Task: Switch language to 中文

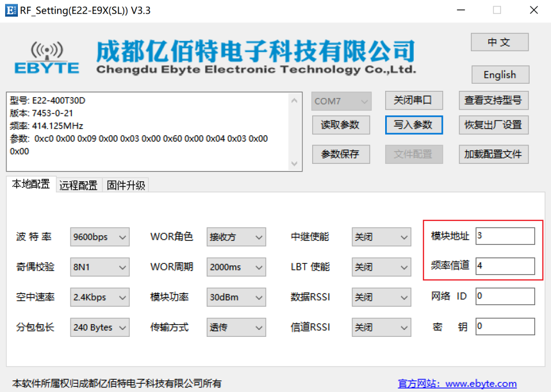Action: click(x=499, y=42)
